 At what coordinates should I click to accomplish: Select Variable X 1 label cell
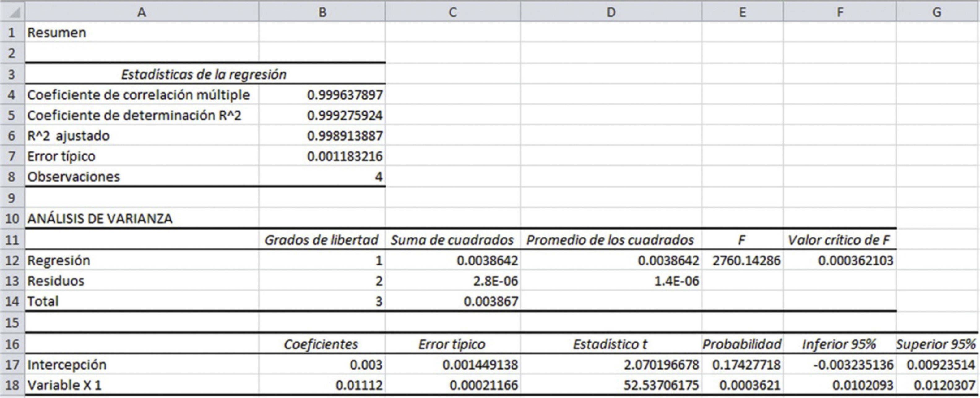tap(65, 385)
